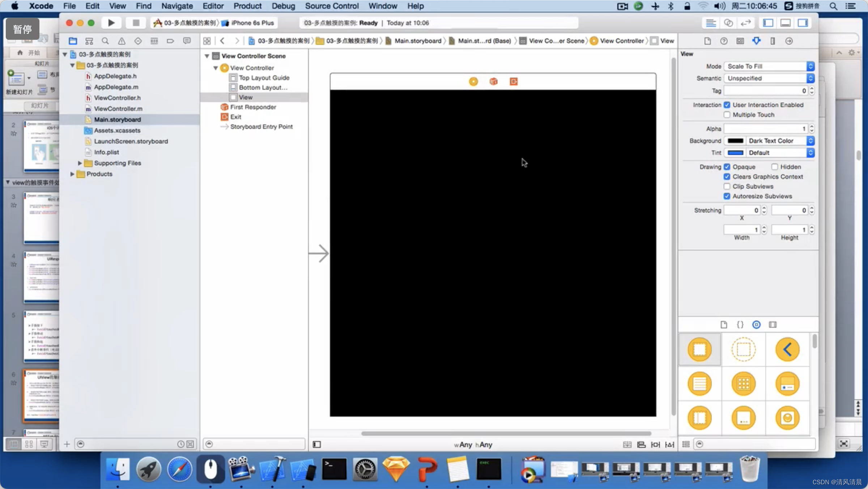Enable the Multiple Touch checkbox
Screen dimensions: 868x489
click(x=727, y=115)
